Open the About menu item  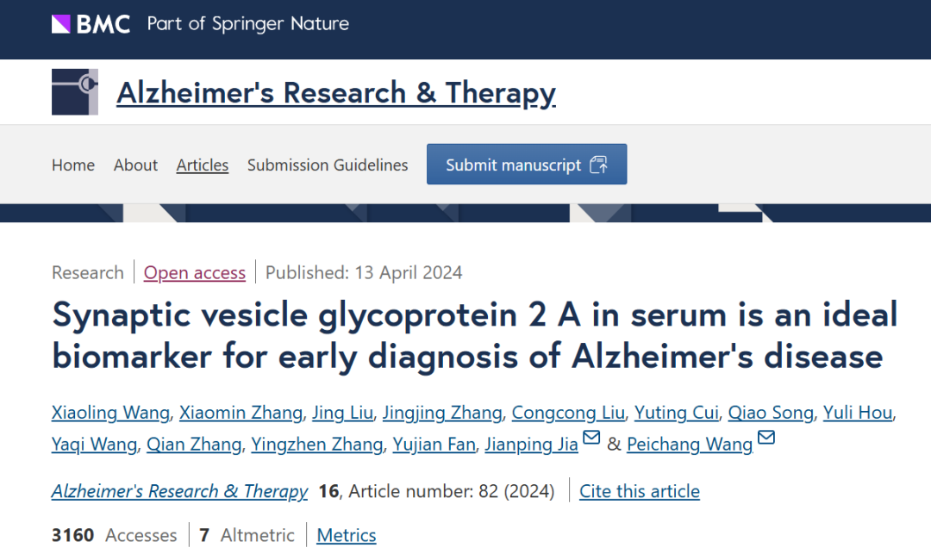click(135, 165)
